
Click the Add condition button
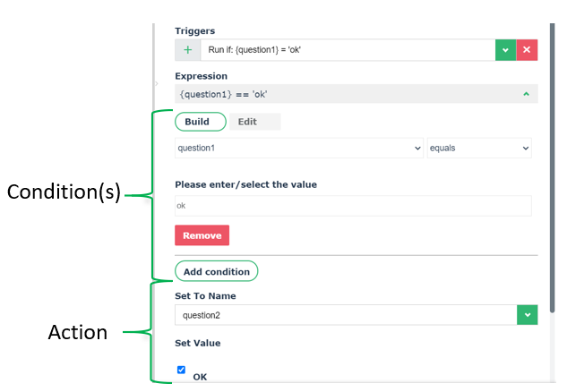click(x=216, y=271)
